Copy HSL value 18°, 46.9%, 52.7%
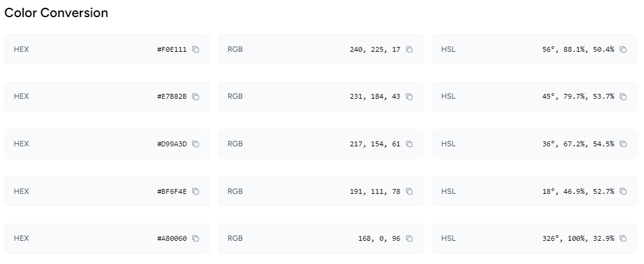644x264 pixels. 623,191
